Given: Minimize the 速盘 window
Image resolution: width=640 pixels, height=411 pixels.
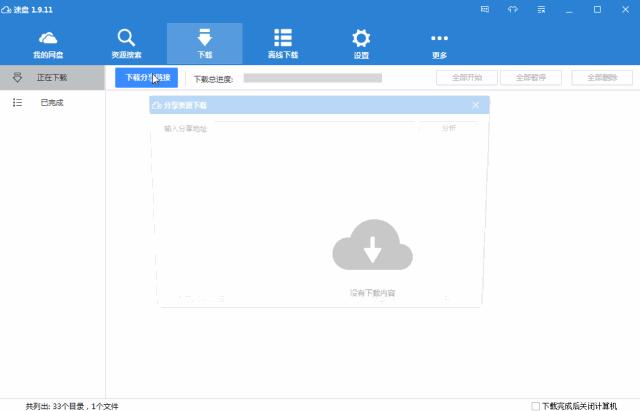Looking at the screenshot, I should click(569, 9).
